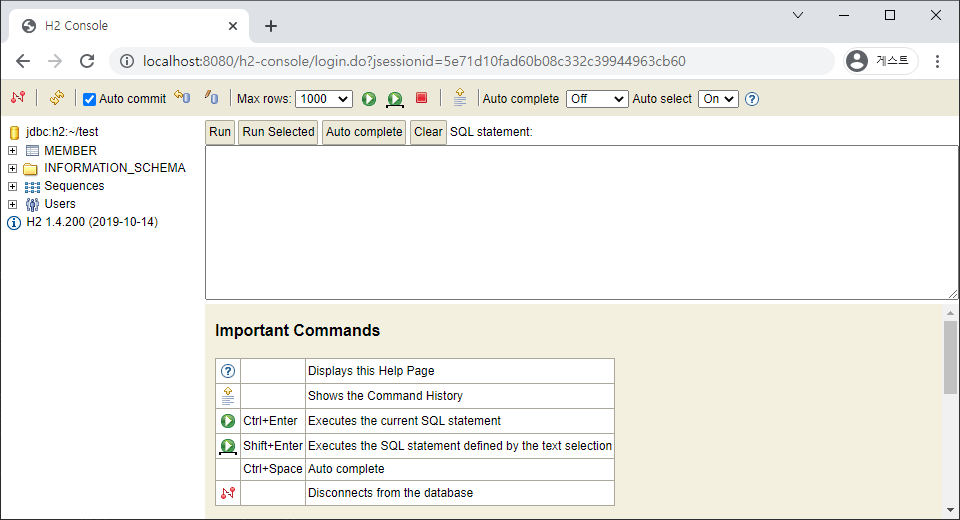Click H2 1.4.200 (2019-10-14) version text
Screen dimensions: 960x520
(92, 222)
